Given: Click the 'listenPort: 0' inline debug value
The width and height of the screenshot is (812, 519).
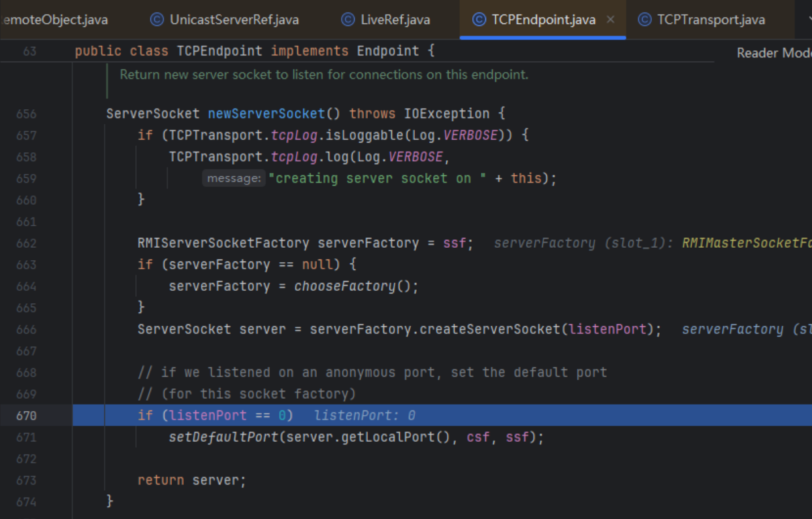Looking at the screenshot, I should tap(365, 416).
